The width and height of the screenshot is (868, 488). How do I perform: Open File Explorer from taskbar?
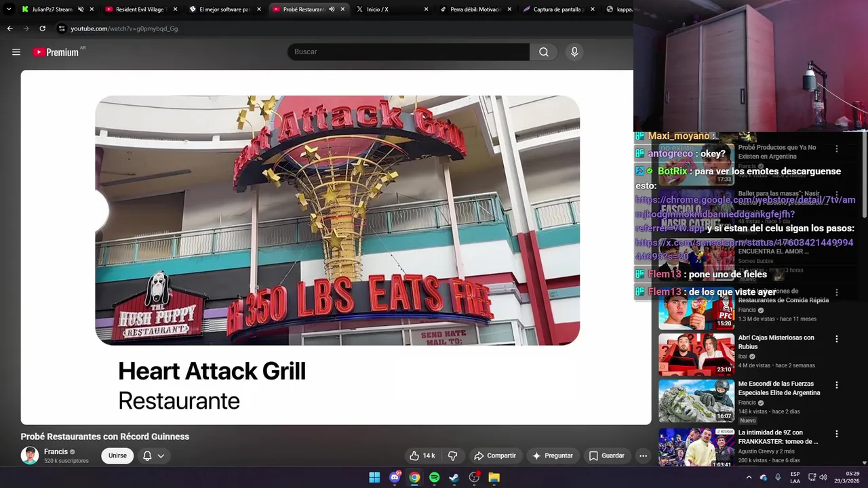coord(494,477)
